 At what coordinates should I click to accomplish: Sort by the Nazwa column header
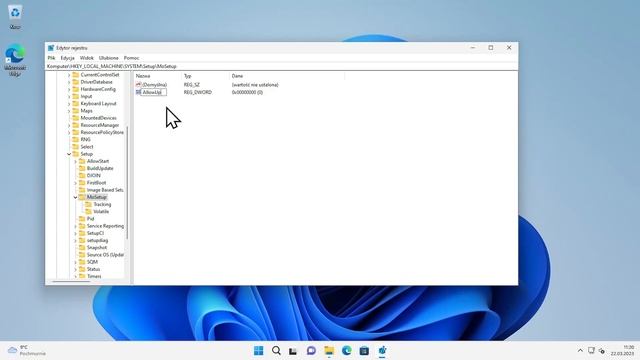(x=158, y=76)
